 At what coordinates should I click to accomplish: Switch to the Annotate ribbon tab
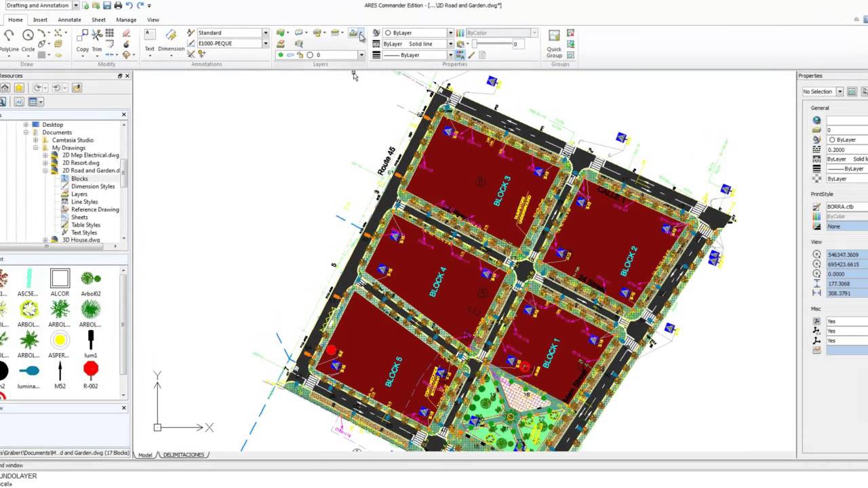point(69,20)
